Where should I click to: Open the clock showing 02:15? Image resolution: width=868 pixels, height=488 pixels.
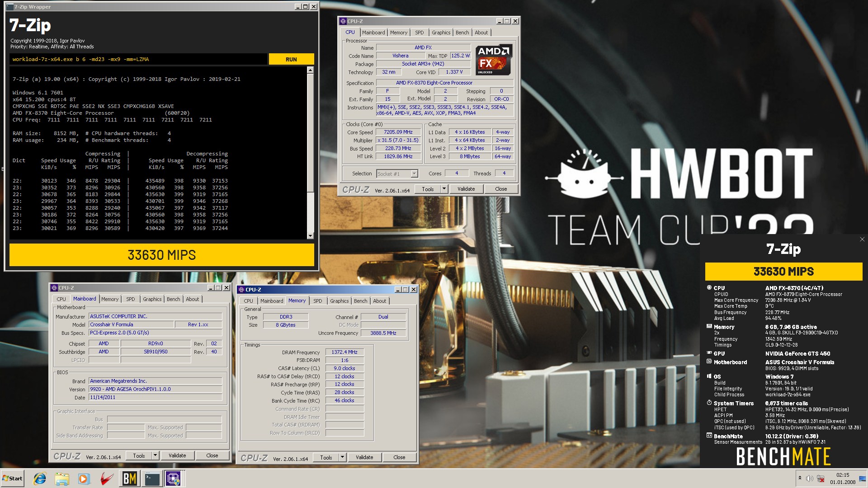(x=843, y=478)
